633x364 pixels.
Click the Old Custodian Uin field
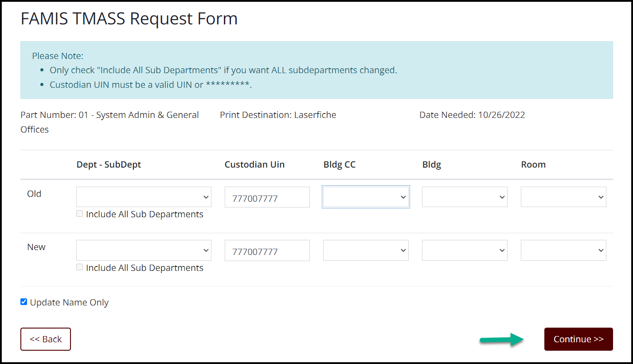click(267, 197)
